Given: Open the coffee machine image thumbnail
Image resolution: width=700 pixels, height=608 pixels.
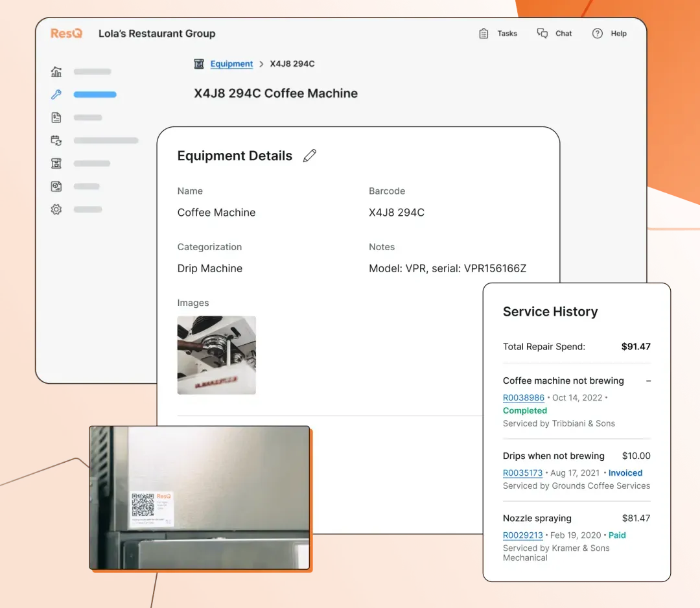Looking at the screenshot, I should point(216,355).
